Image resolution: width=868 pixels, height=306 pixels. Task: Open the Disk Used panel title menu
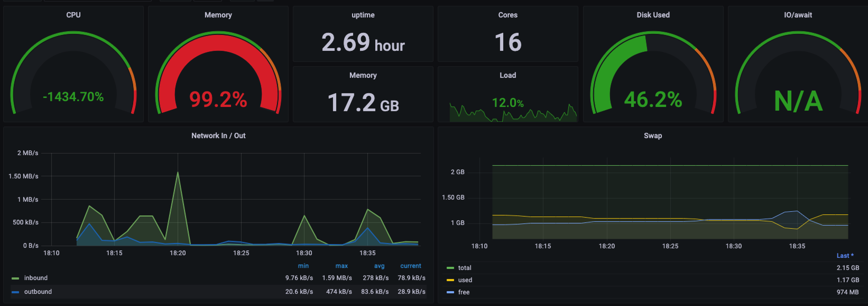pyautogui.click(x=653, y=15)
